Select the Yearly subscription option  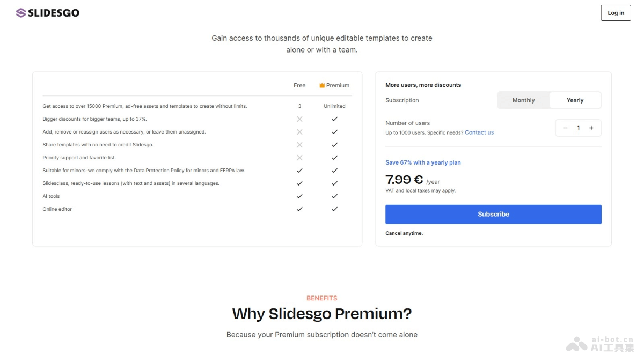tap(575, 100)
